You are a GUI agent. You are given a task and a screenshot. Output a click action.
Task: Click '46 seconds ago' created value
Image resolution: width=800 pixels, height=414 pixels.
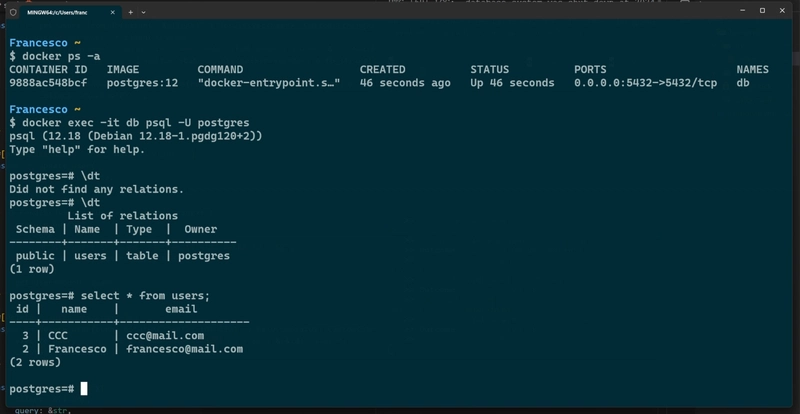405,83
